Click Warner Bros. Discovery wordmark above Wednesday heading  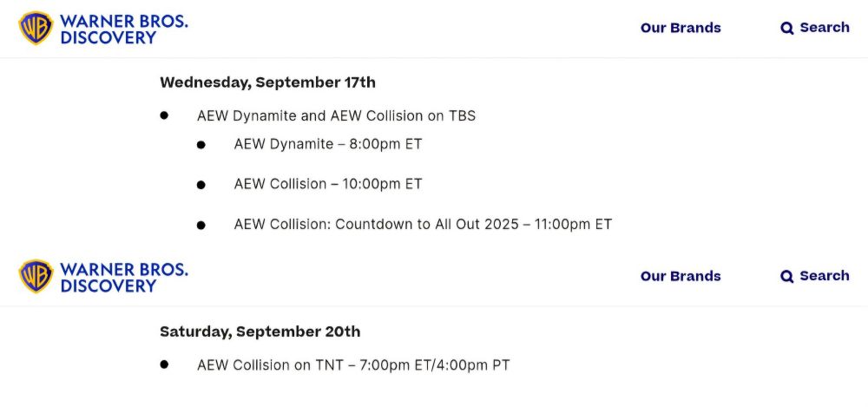pos(124,29)
